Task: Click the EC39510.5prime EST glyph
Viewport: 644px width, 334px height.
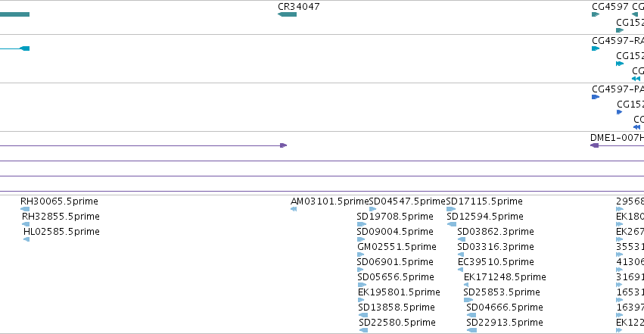Action: click(460, 270)
